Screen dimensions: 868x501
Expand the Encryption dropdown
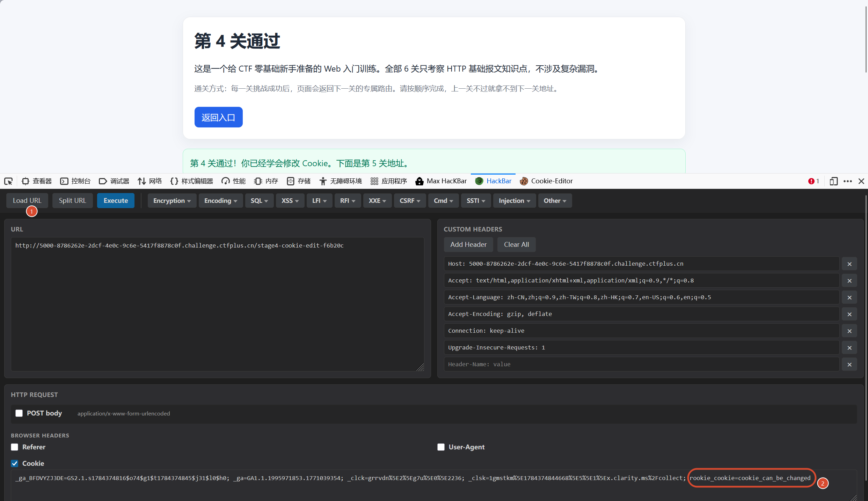(x=172, y=201)
